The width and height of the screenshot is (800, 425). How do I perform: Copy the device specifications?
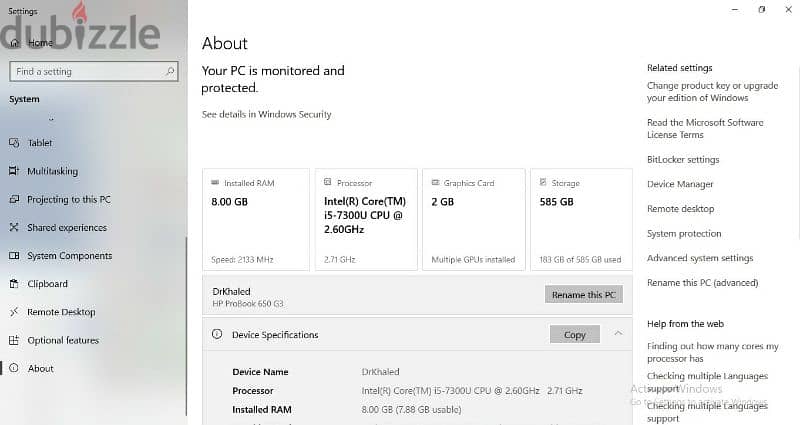pos(574,335)
